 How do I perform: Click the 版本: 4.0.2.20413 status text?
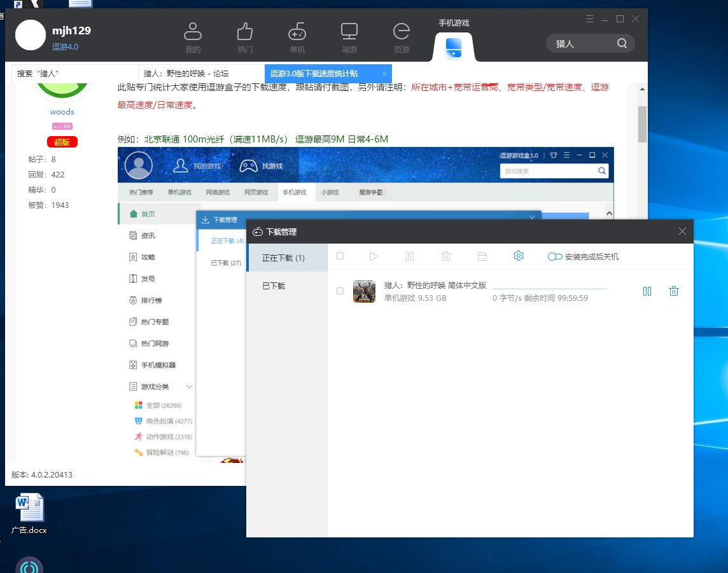[x=42, y=474]
